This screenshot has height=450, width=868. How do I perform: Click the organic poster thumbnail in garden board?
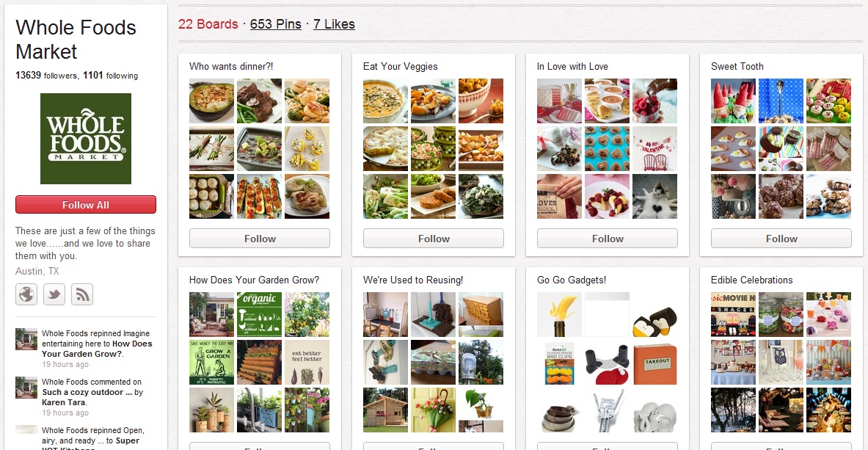coord(259,315)
